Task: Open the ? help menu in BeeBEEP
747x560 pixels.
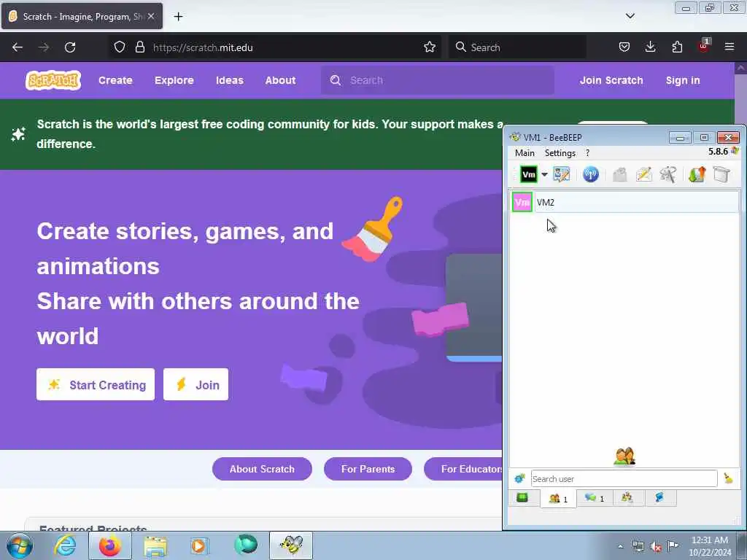Action: pos(587,153)
